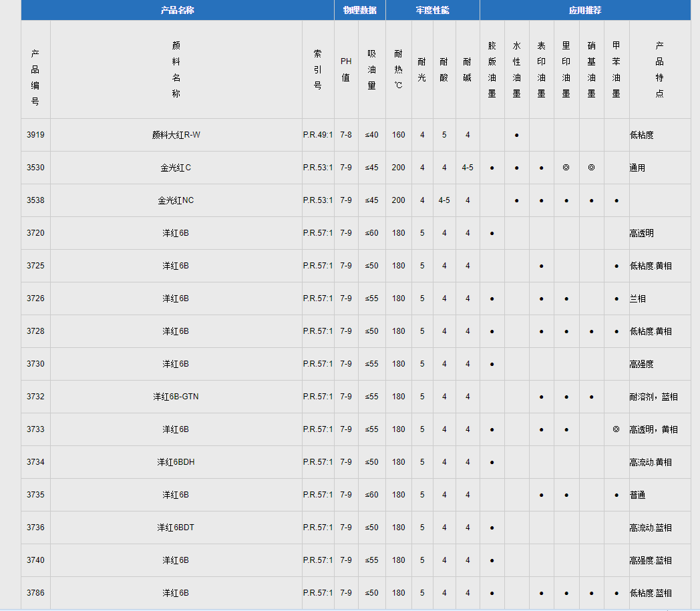Click pigment name 金光红NC

coord(176,200)
